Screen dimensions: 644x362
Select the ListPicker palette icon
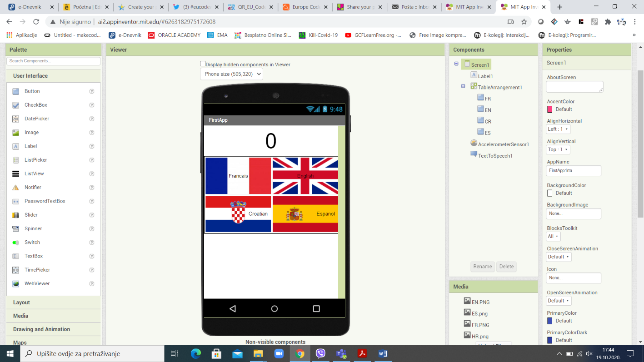pyautogui.click(x=16, y=160)
